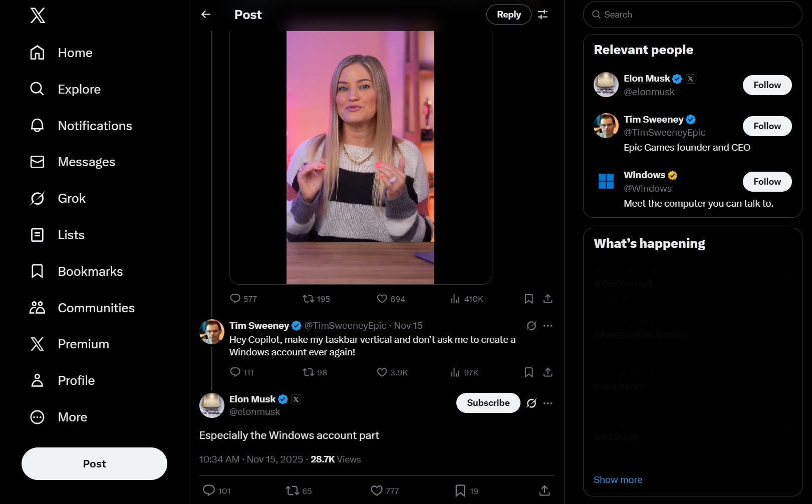This screenshot has width=812, height=504.
Task: Open Bookmarks from the sidebar
Action: point(90,271)
